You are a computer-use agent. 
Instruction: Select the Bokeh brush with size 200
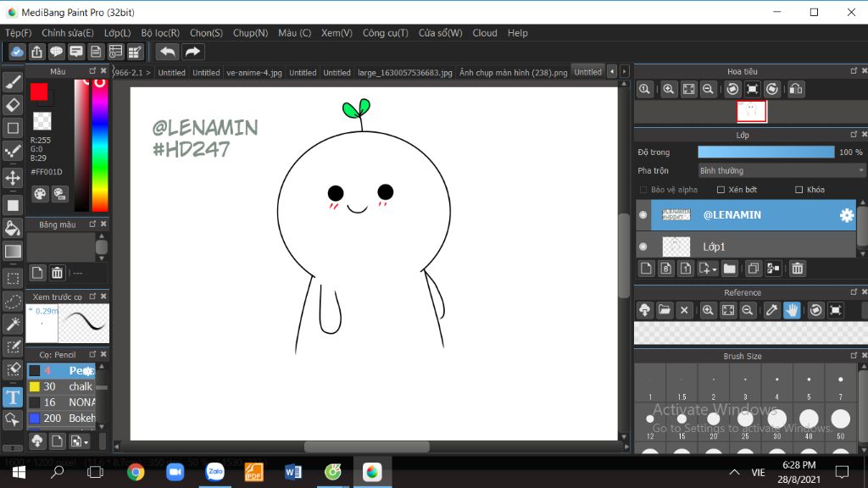(61, 418)
